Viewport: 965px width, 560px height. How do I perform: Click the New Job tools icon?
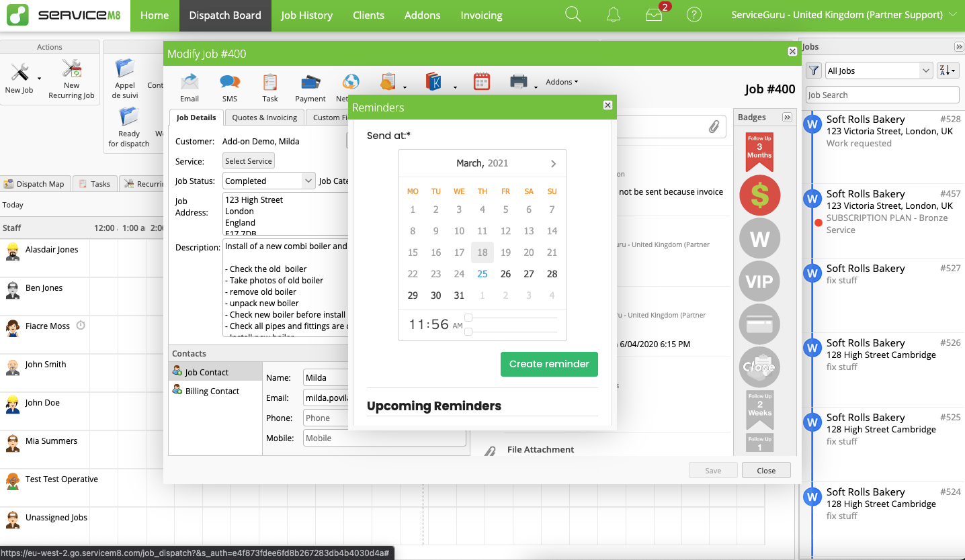click(x=19, y=72)
